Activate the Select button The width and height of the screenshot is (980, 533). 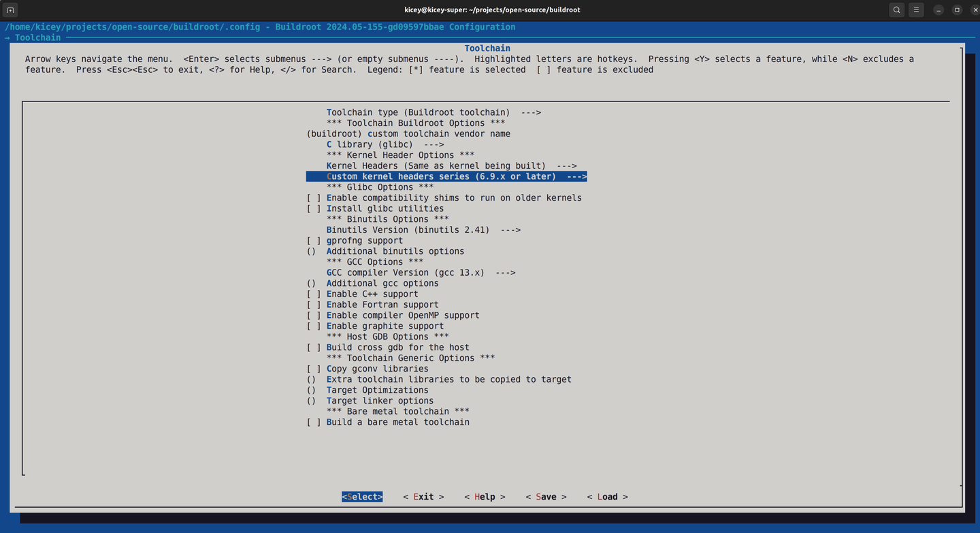[x=361, y=496]
